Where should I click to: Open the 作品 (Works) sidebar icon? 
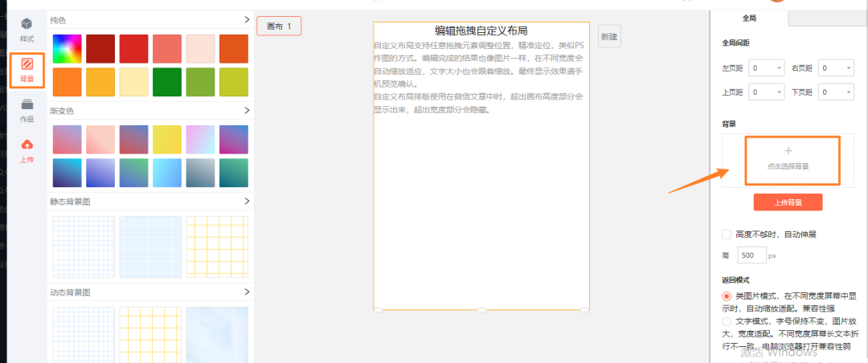[27, 109]
